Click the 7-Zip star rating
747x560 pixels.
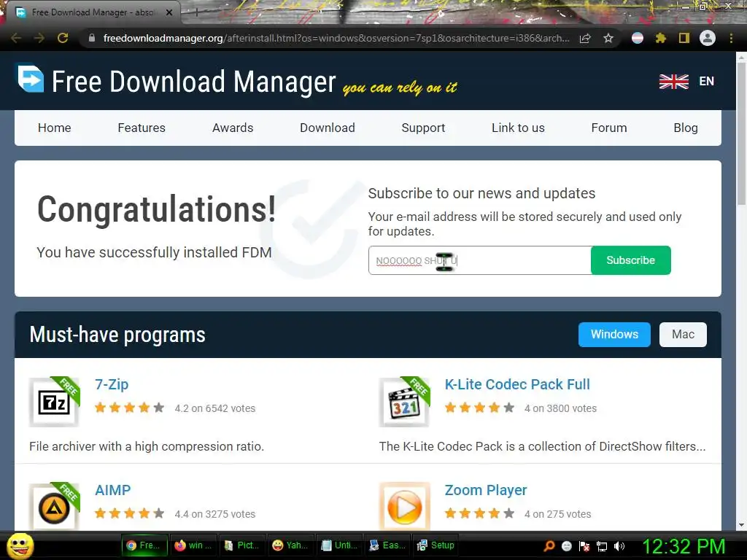pyautogui.click(x=129, y=408)
